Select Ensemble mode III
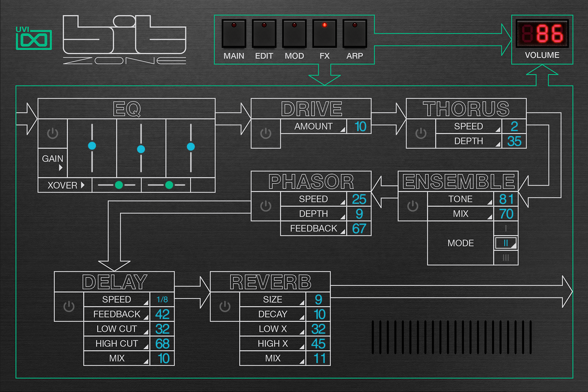Viewport: 588px width, 392px height. 506,258
